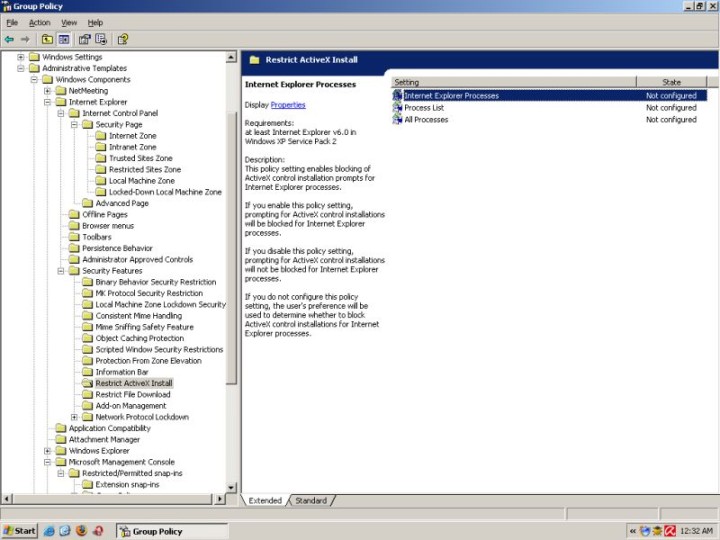Click the Start button
Viewport: 720px width, 540px height.
pyautogui.click(x=20, y=531)
